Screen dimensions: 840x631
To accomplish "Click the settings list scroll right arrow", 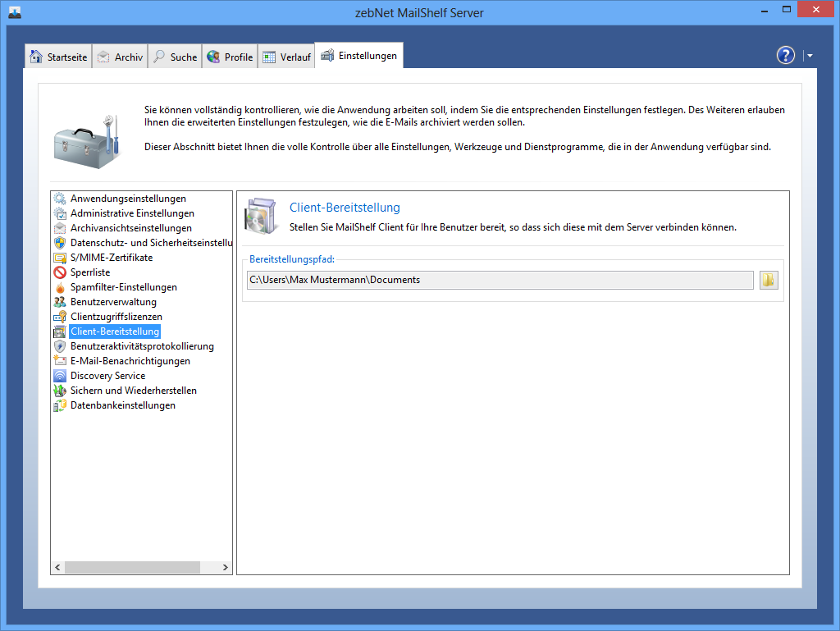I will point(225,567).
